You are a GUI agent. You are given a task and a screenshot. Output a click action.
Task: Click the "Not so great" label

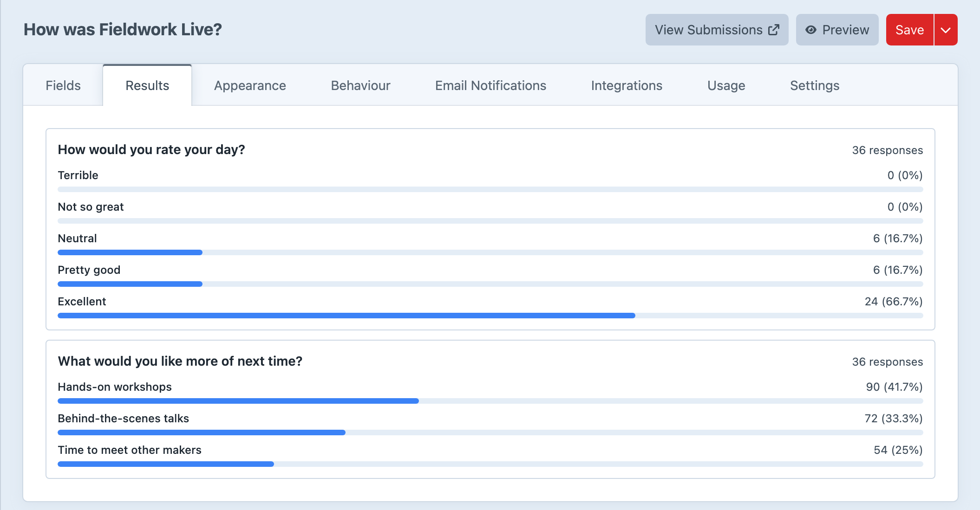pos(91,207)
